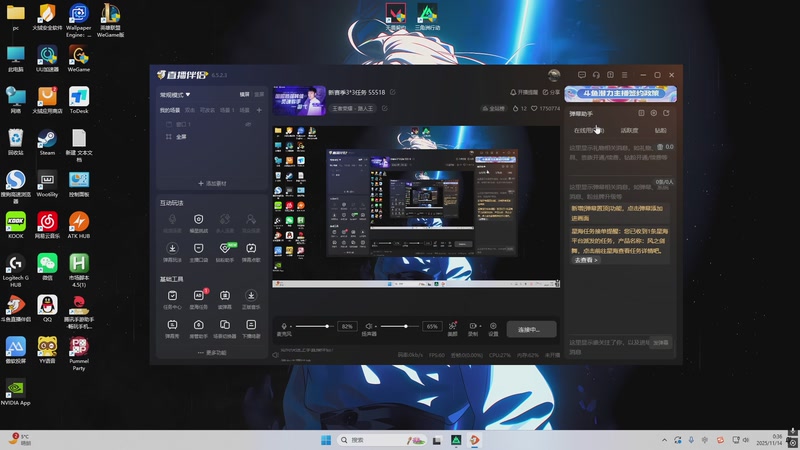Open the Windows Start menu
The width and height of the screenshot is (800, 450).
[x=326, y=440]
